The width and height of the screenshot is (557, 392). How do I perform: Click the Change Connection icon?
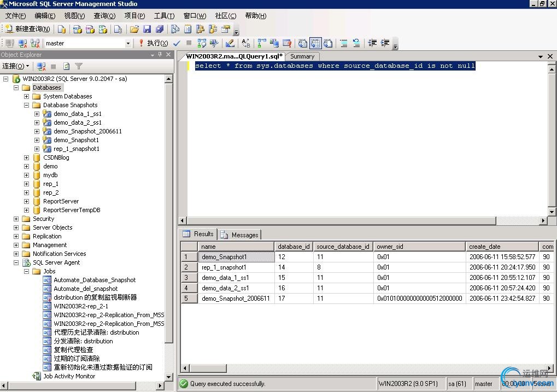tap(35, 43)
